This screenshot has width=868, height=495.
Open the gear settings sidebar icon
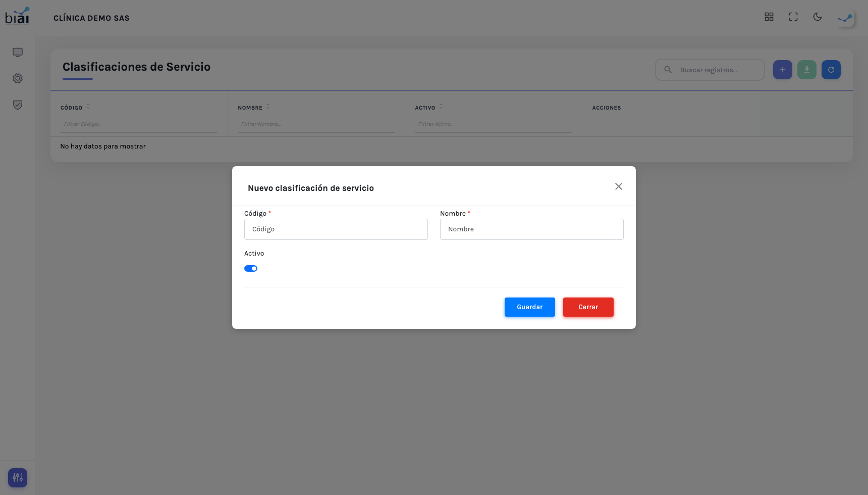click(x=18, y=78)
